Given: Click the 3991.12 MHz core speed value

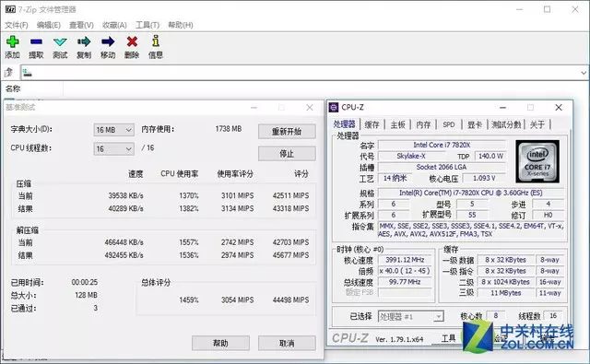Looking at the screenshot, I should click(405, 260).
